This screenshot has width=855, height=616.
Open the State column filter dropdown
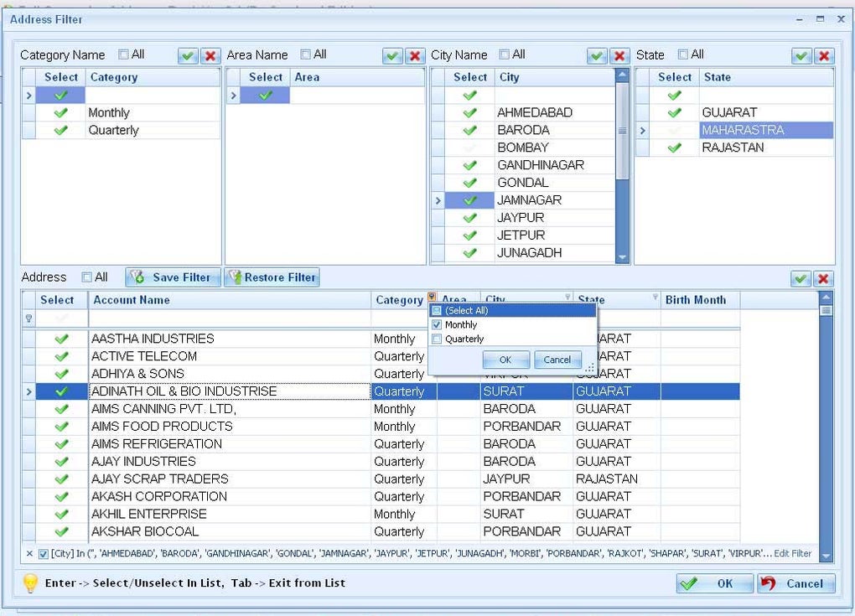(655, 298)
